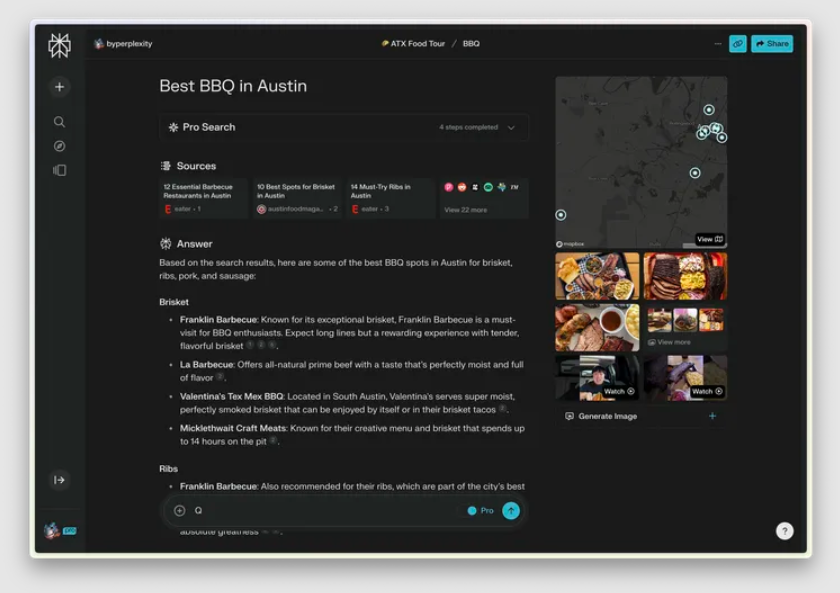Click the attach plus icon in the follow-up box

(179, 511)
